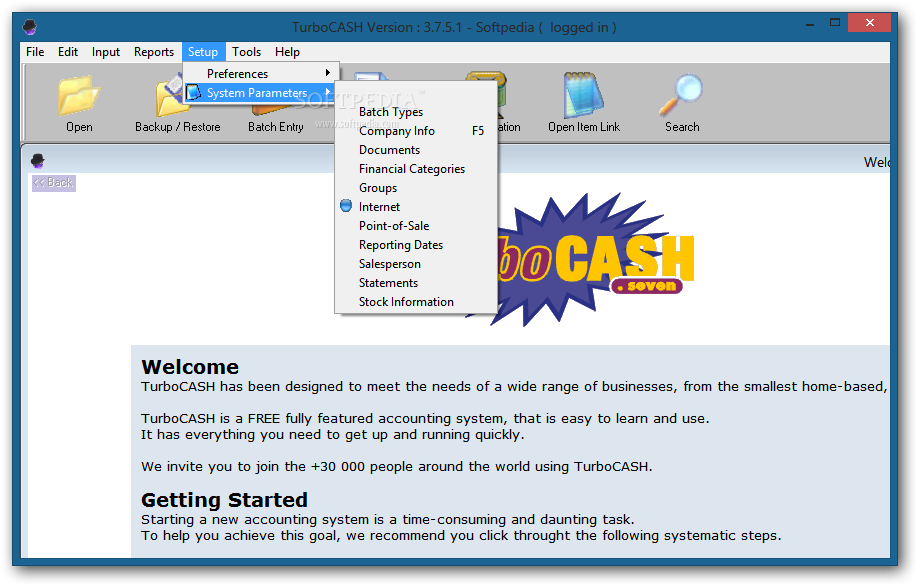
Task: Click the Open folder toolbar icon
Action: (x=79, y=95)
